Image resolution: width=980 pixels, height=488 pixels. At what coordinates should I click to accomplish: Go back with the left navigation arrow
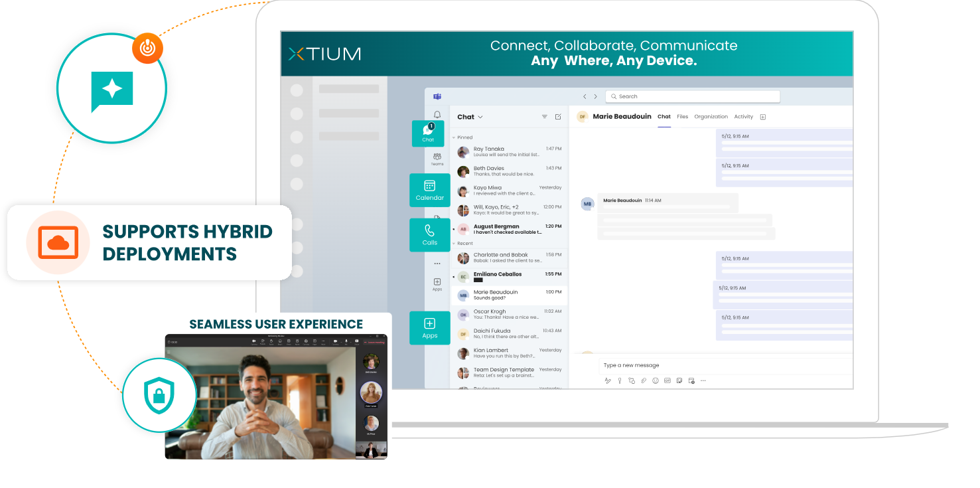click(x=585, y=96)
